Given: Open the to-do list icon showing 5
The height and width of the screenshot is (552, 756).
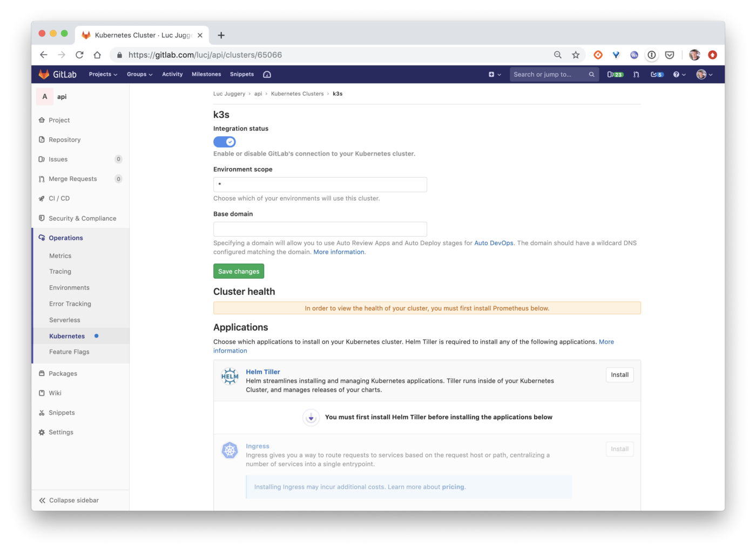Looking at the screenshot, I should click(657, 75).
